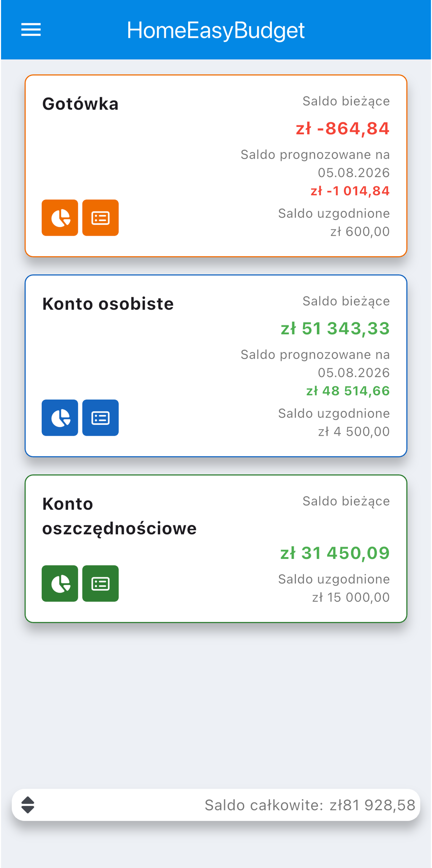Click Gotówka current balance zł -864,84

tap(343, 128)
